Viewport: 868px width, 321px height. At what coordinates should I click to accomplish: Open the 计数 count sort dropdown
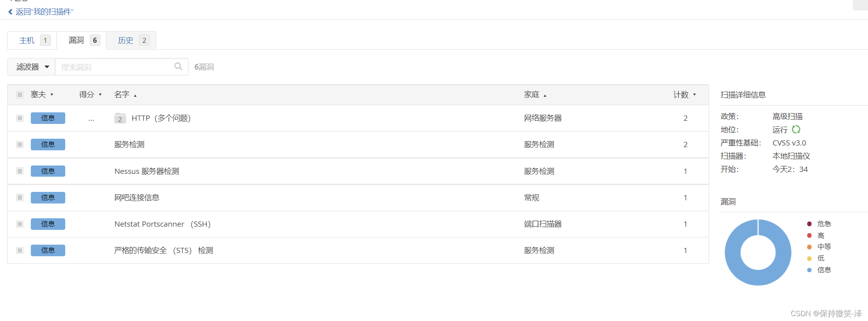tap(694, 95)
